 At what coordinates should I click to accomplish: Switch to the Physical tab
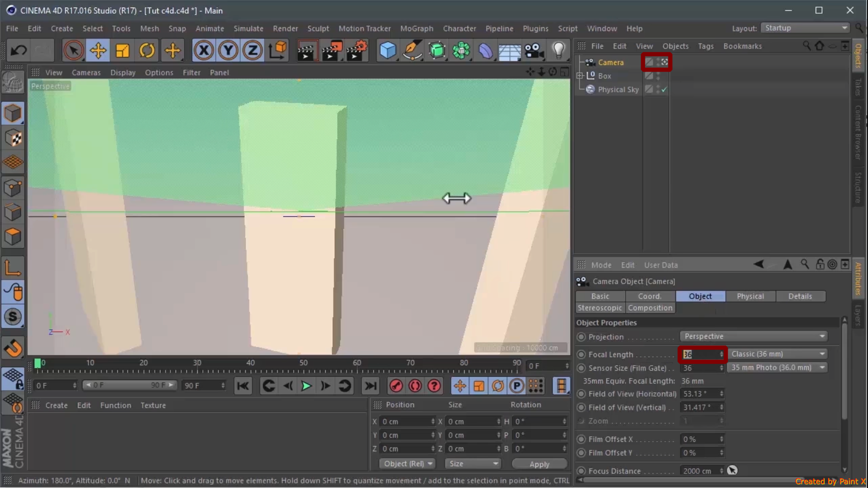click(x=750, y=296)
